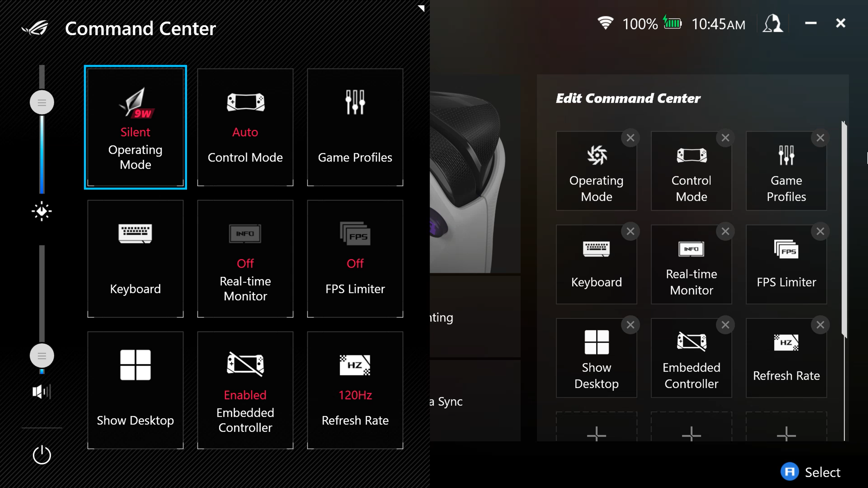This screenshot has width=868, height=488.
Task: Click the Control Mode Auto setting
Action: 245,127
